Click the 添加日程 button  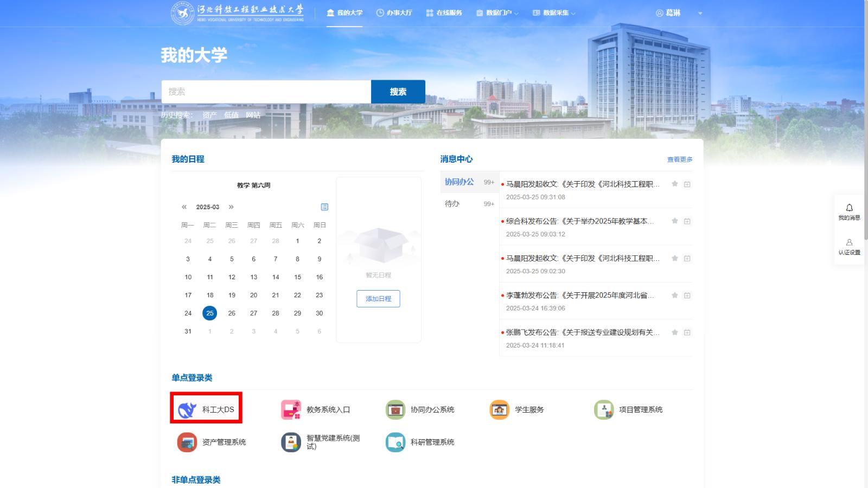tap(378, 299)
